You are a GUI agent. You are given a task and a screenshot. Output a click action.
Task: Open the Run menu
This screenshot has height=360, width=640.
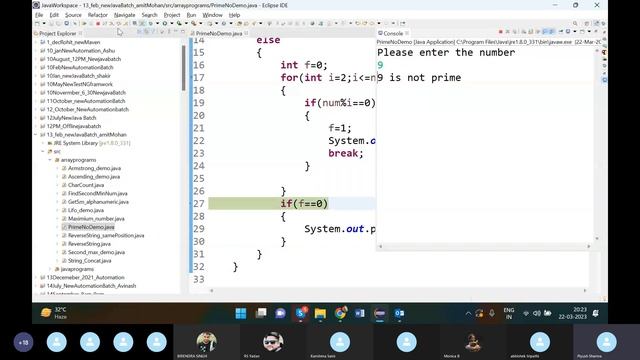click(x=191, y=15)
